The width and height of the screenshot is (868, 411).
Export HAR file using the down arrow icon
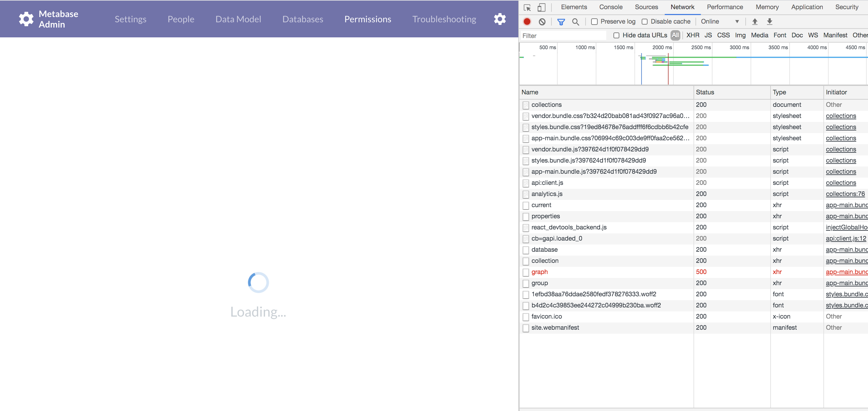[770, 21]
